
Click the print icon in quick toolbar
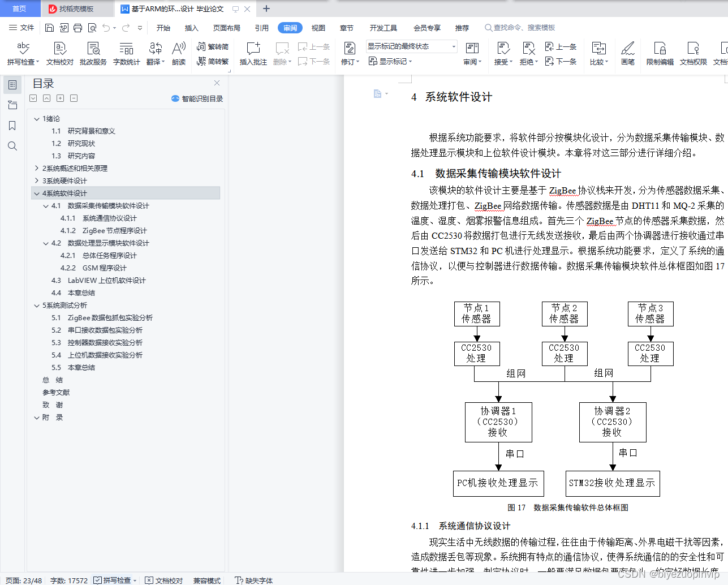(x=78, y=28)
